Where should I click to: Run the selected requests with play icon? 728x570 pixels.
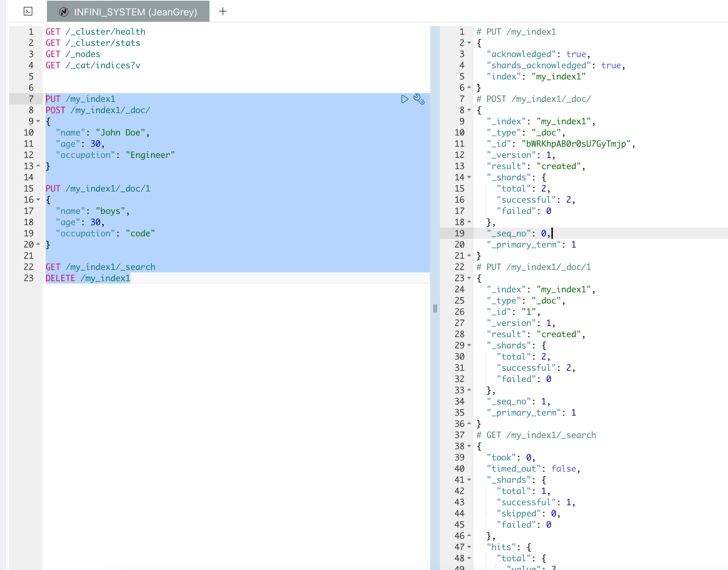tap(405, 99)
